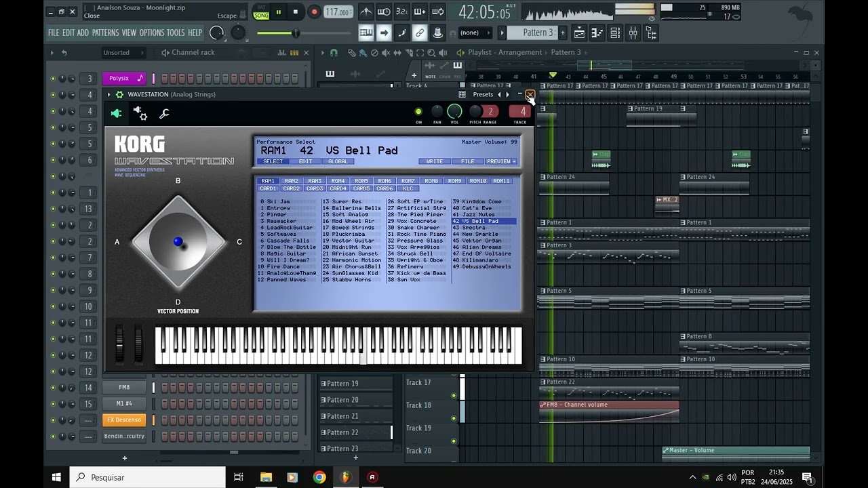Switch to the RAM2 bank tab
Screen dimensions: 868x488
tap(292, 181)
